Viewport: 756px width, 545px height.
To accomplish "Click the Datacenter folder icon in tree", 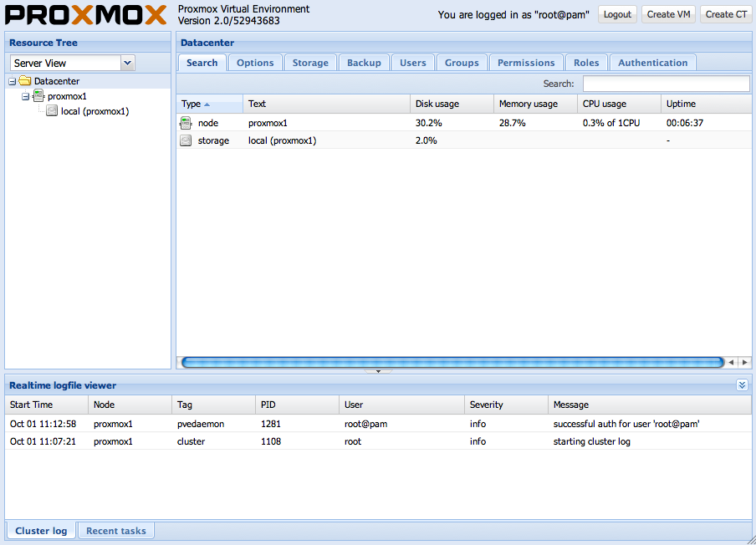I will (25, 81).
